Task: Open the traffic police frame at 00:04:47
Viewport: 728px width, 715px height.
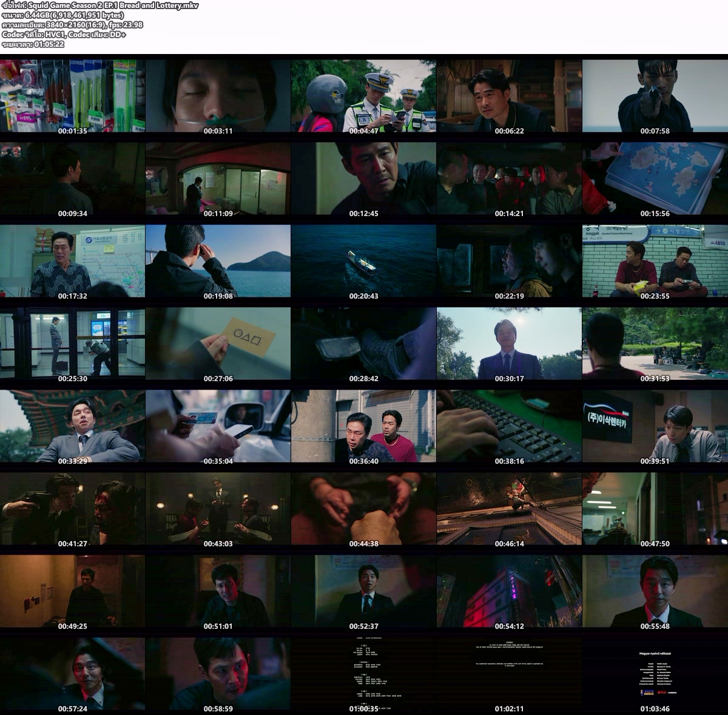Action: (x=364, y=96)
